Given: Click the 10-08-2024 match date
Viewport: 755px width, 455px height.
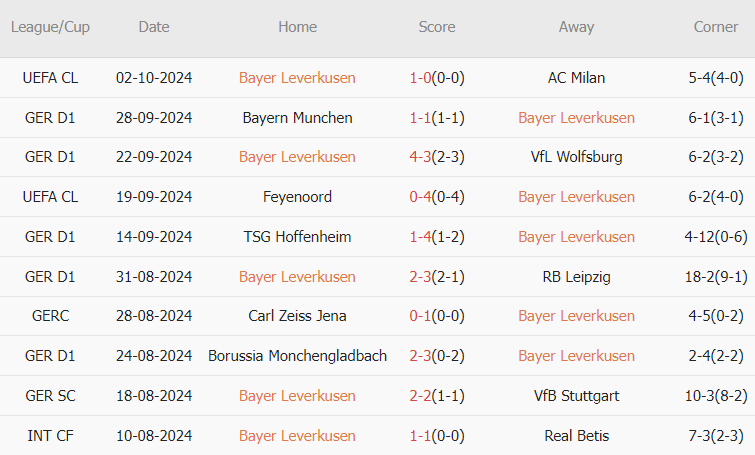Looking at the screenshot, I should tap(154, 436).
